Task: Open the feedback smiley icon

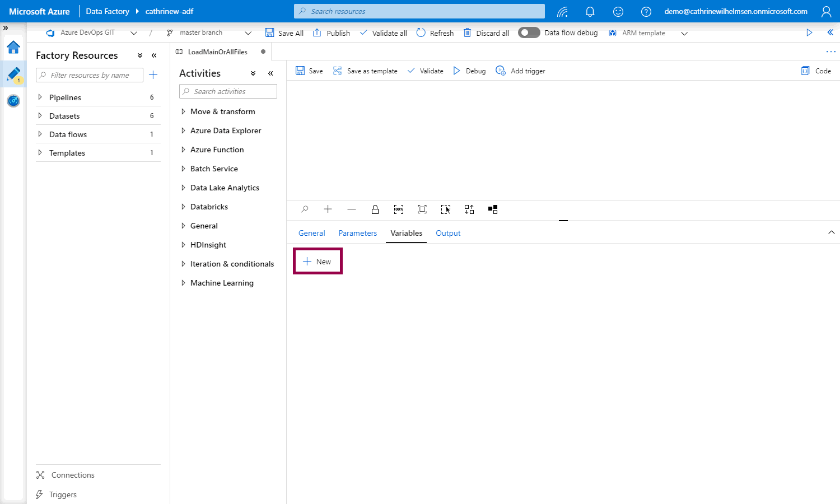Action: point(618,12)
